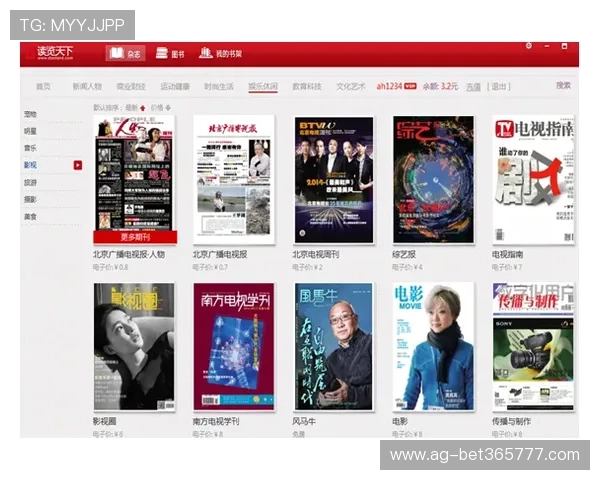Click the 读览天下 logo
Viewport: 600px width, 480px height.
55,52
